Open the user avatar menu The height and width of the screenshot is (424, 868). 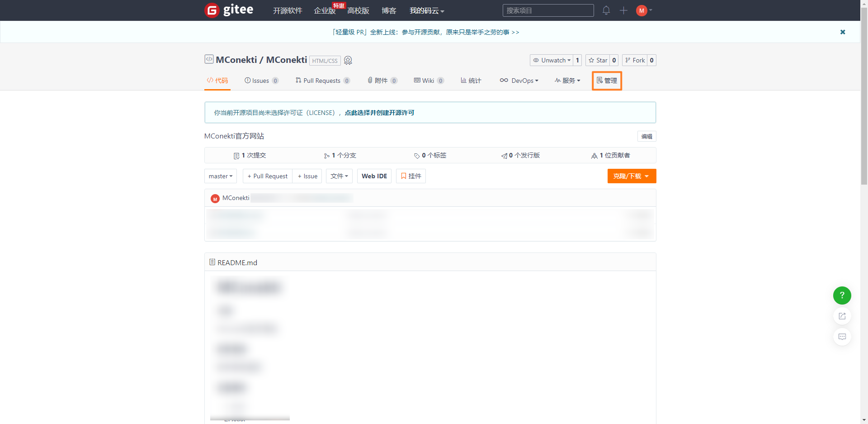pyautogui.click(x=644, y=10)
